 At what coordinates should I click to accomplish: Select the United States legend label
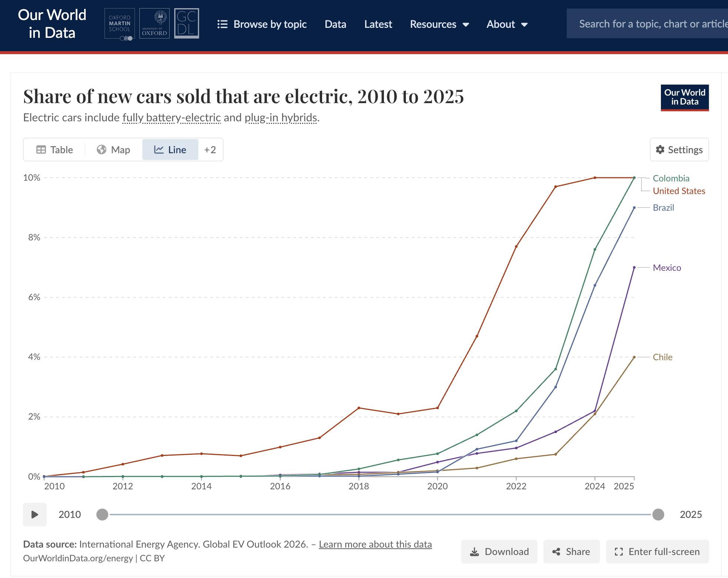679,191
